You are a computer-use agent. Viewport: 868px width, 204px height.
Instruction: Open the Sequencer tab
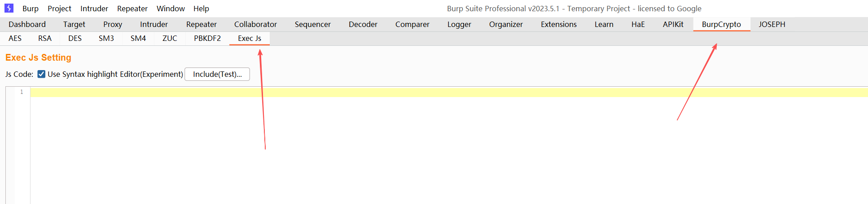click(313, 24)
